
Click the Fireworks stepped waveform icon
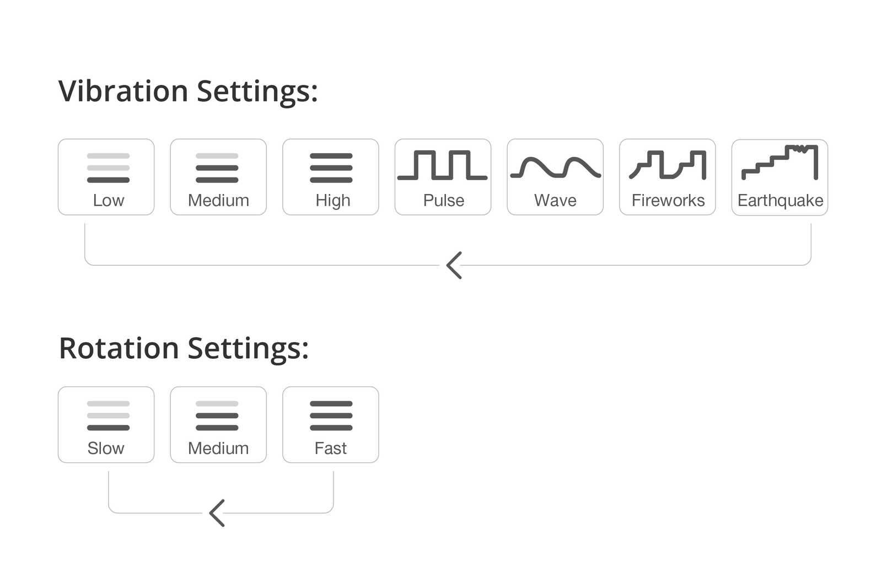pos(668,165)
